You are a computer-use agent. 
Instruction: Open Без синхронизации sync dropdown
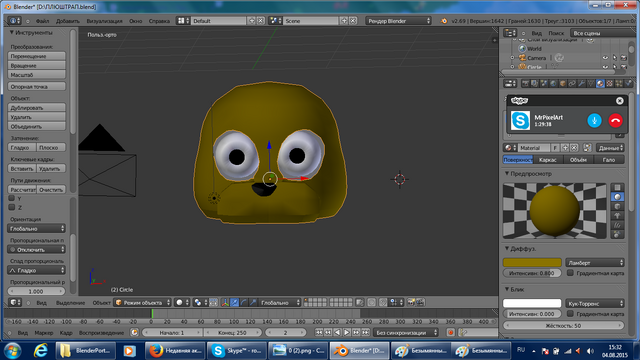point(405,333)
